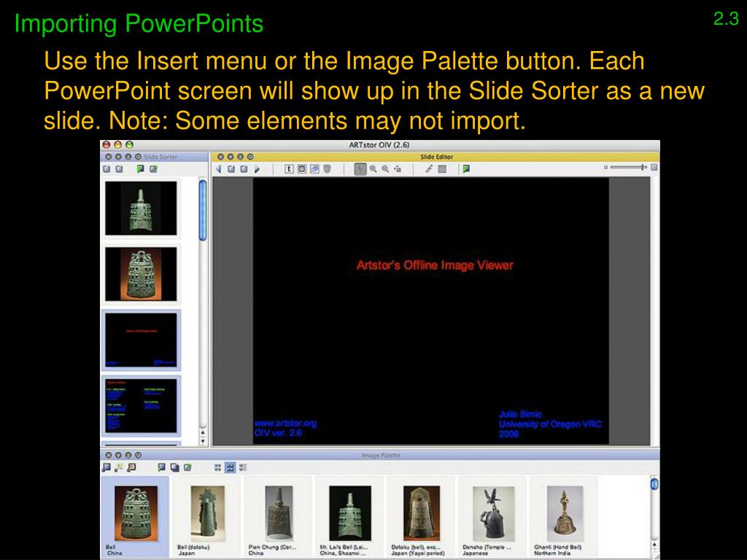Click the first magnifier zoom icon
The width and height of the screenshot is (747, 560).
coord(373,169)
